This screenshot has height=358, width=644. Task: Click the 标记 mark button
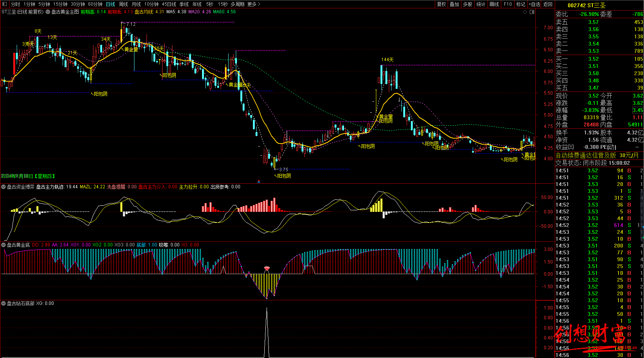pos(521,4)
